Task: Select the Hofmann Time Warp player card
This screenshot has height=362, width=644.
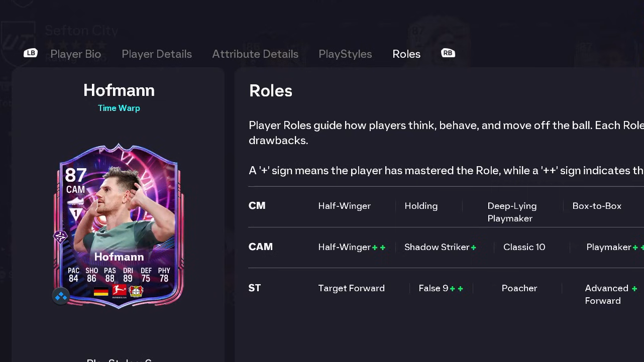Action: pyautogui.click(x=119, y=226)
